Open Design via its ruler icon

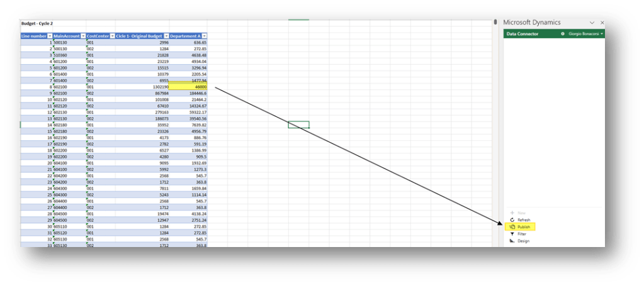512,241
